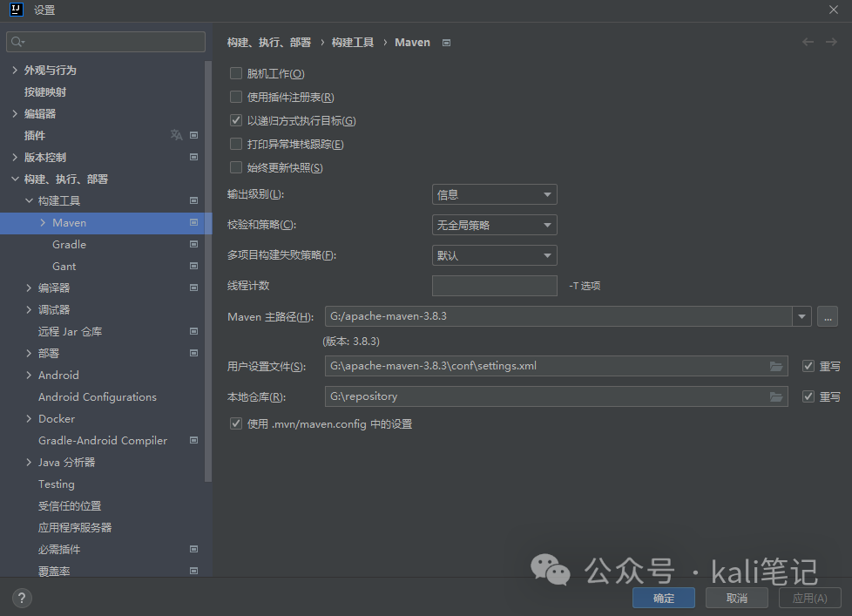Click the project marker icon beside Gant
The width and height of the screenshot is (852, 616).
point(193,266)
